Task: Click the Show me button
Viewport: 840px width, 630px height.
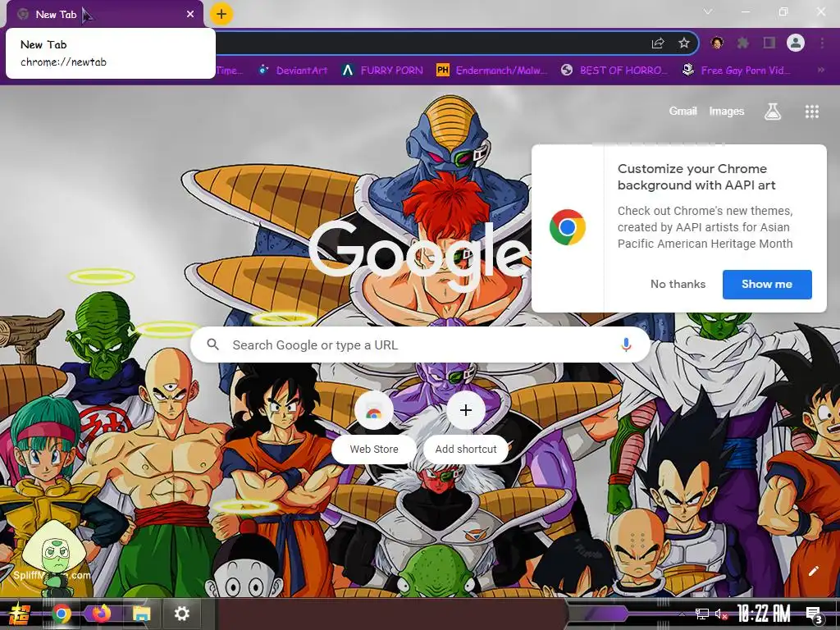Action: point(767,285)
